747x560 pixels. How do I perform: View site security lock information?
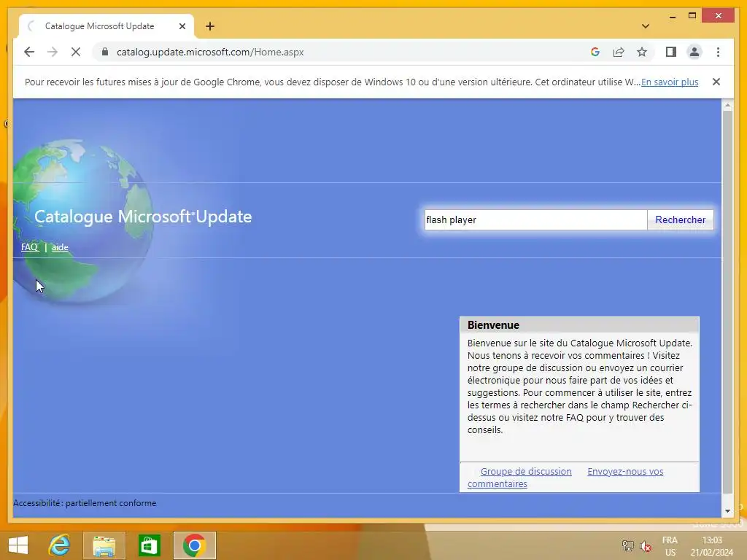[x=105, y=52]
